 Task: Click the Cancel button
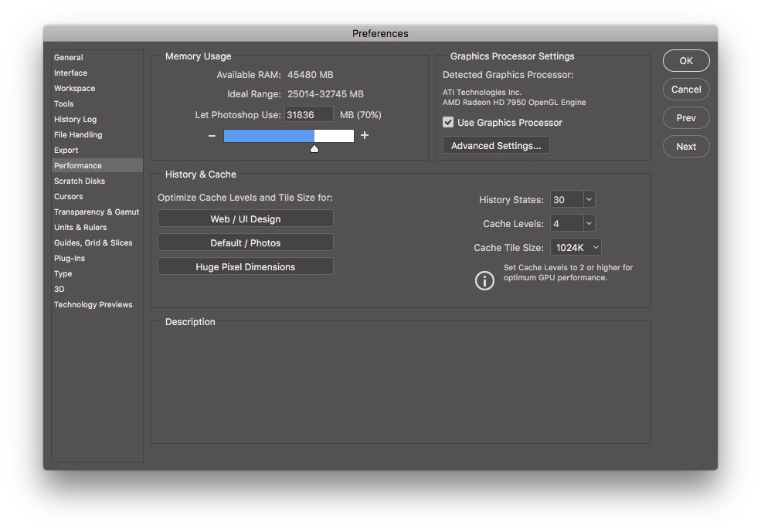[x=686, y=90]
